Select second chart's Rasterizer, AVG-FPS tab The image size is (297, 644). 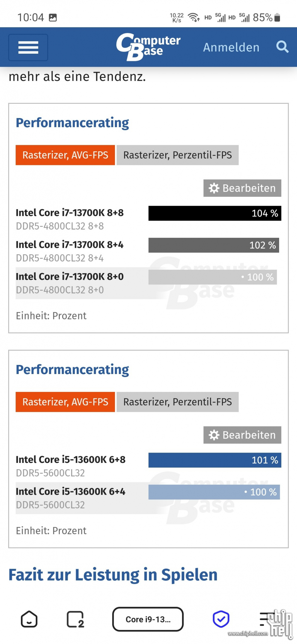[65, 402]
